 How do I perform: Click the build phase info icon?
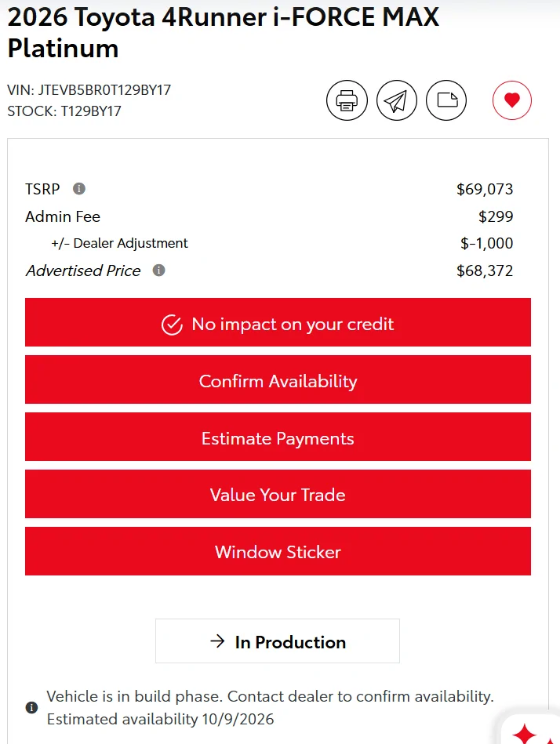[x=31, y=707]
